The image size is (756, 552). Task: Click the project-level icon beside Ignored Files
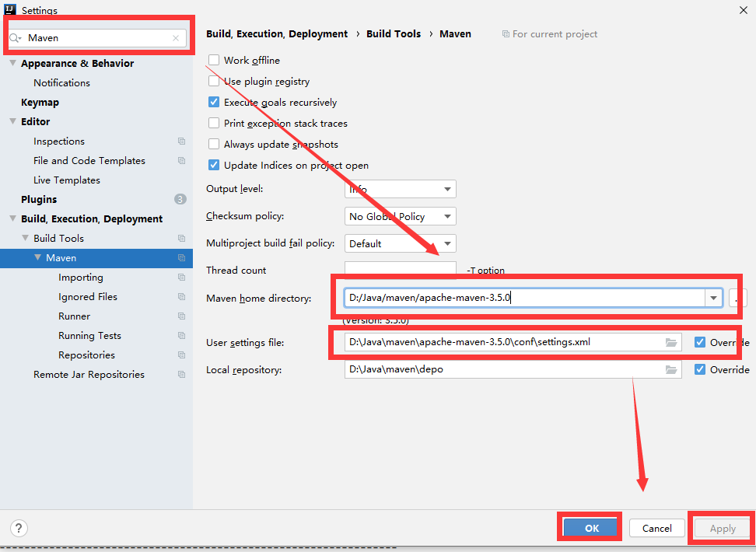pyautogui.click(x=182, y=296)
